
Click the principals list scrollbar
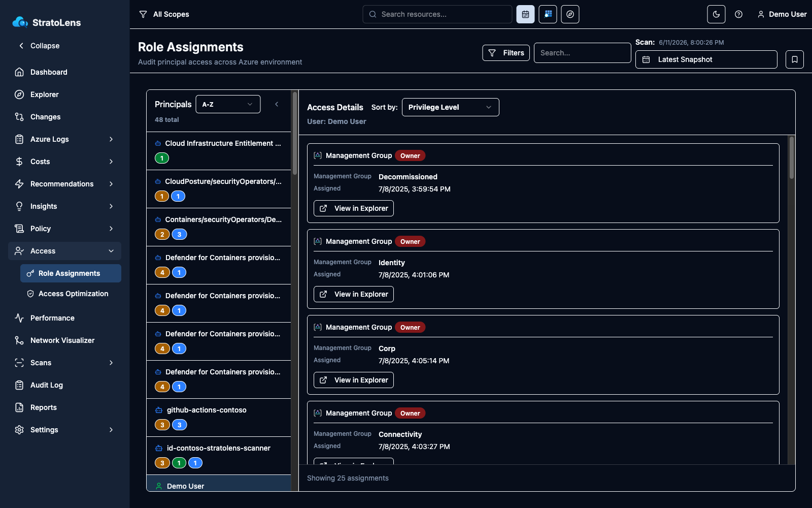295,133
